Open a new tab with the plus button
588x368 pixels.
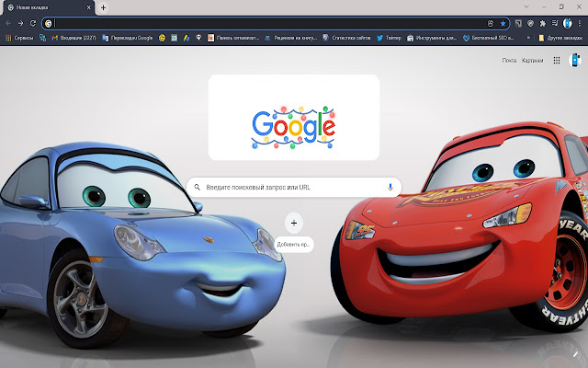pyautogui.click(x=103, y=7)
